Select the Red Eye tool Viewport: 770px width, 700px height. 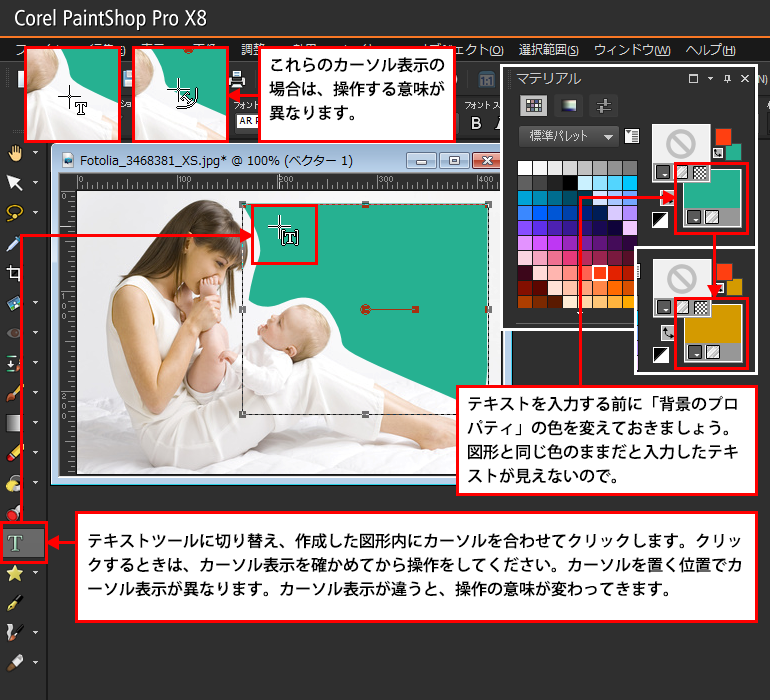pyautogui.click(x=14, y=333)
